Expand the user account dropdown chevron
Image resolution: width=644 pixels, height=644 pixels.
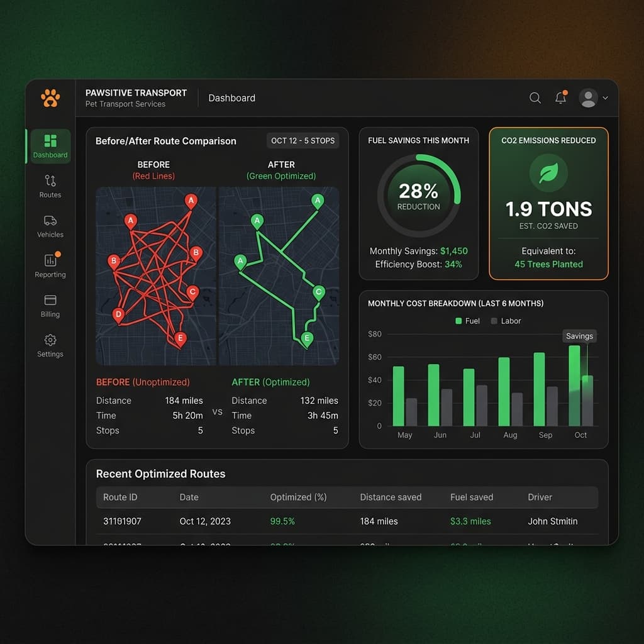605,99
